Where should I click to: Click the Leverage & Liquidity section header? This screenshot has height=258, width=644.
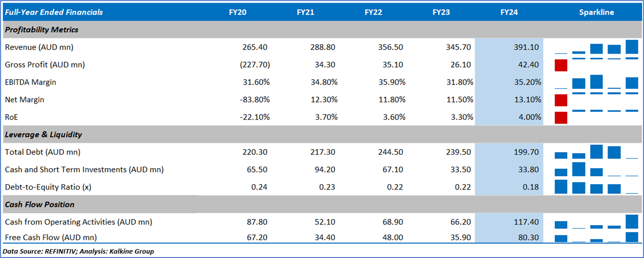pyautogui.click(x=44, y=134)
